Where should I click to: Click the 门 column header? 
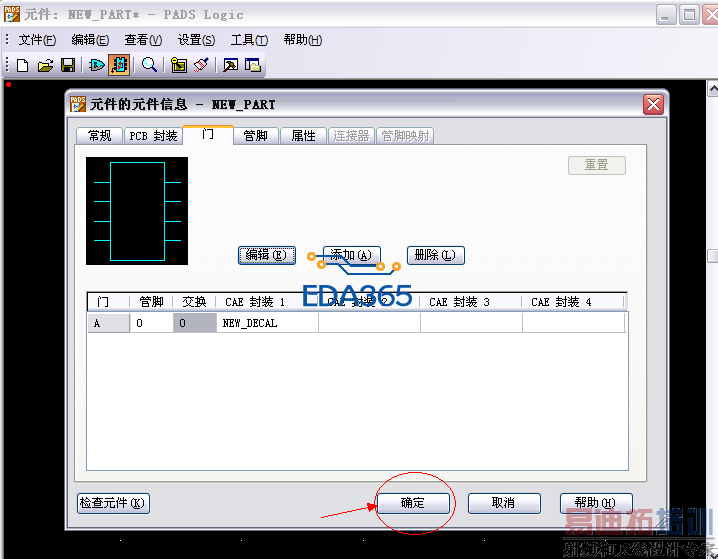109,302
